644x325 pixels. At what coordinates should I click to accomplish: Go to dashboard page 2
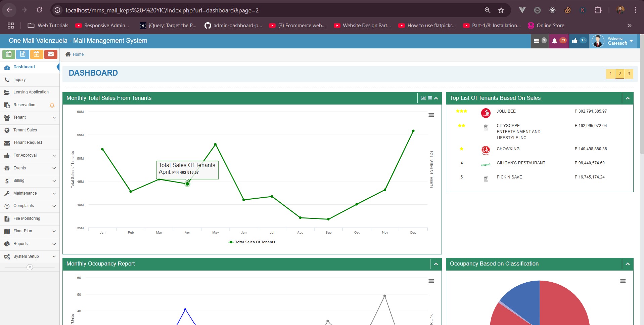pos(620,74)
